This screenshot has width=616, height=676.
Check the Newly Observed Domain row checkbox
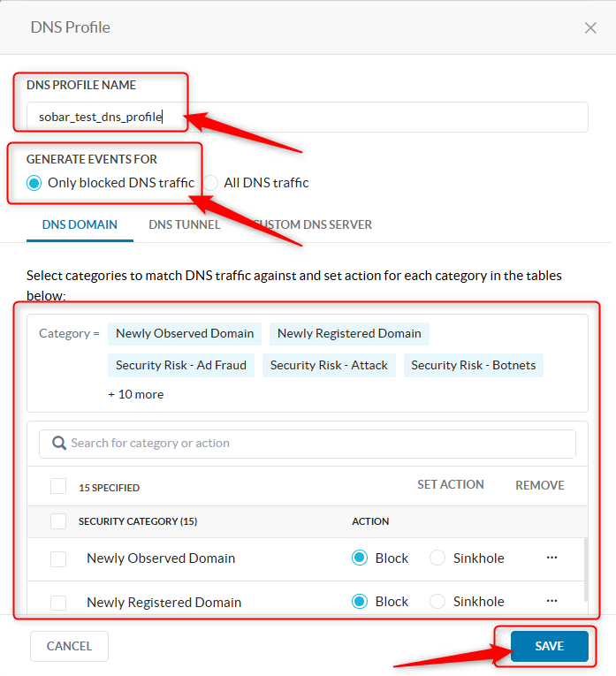coord(58,559)
